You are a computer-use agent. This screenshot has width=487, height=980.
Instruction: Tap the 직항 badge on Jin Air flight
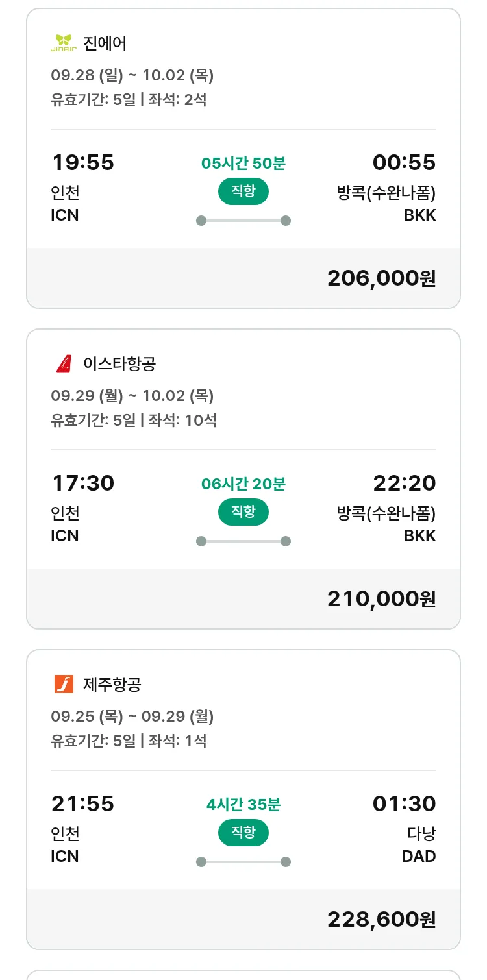pos(243,191)
